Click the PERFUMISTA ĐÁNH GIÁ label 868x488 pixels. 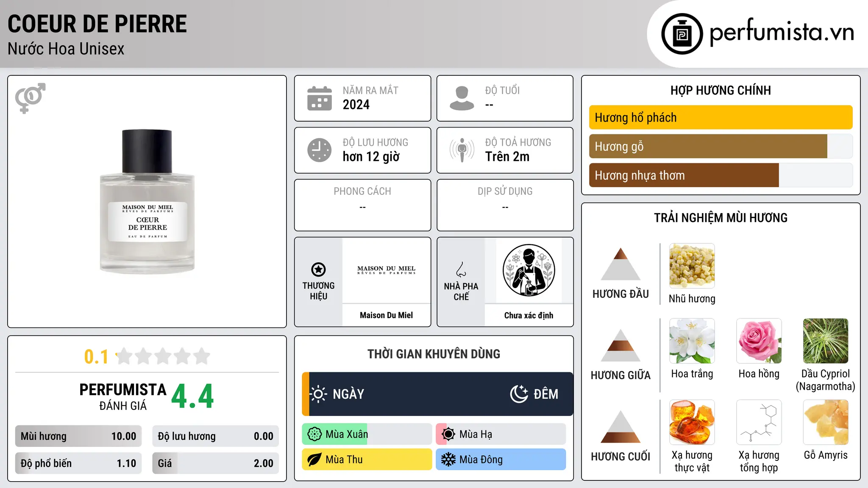[x=123, y=396]
